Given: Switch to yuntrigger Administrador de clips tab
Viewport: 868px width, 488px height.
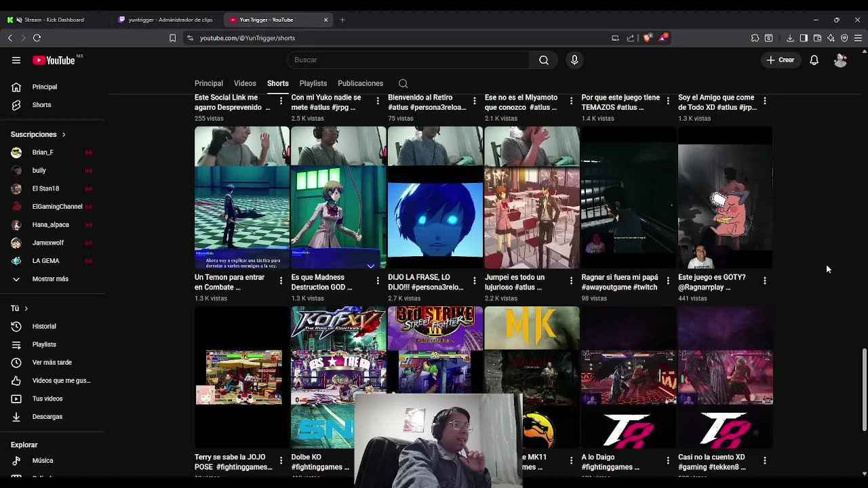Looking at the screenshot, I should pos(166,20).
